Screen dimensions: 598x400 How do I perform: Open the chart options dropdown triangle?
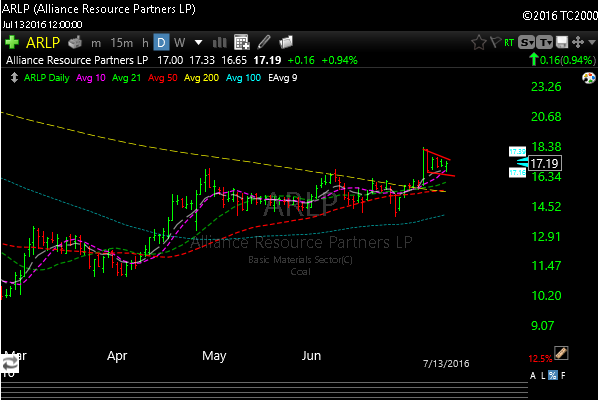592,42
